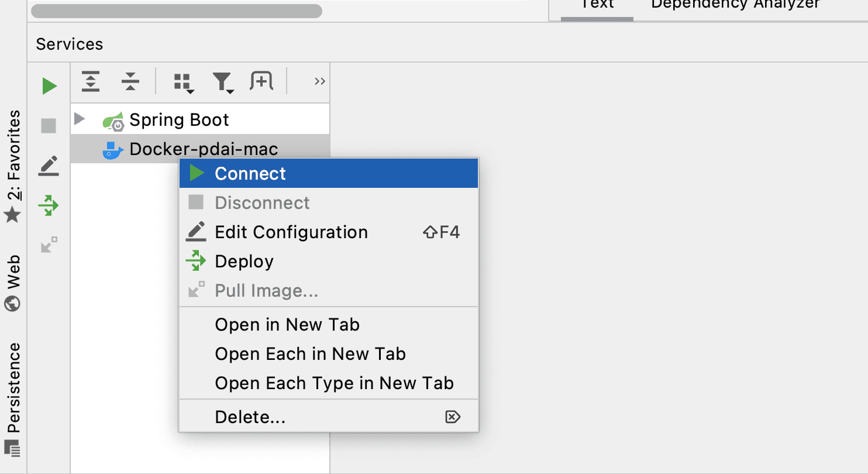
Task: Open the Group By dropdown in toolbar
Action: coord(183,83)
